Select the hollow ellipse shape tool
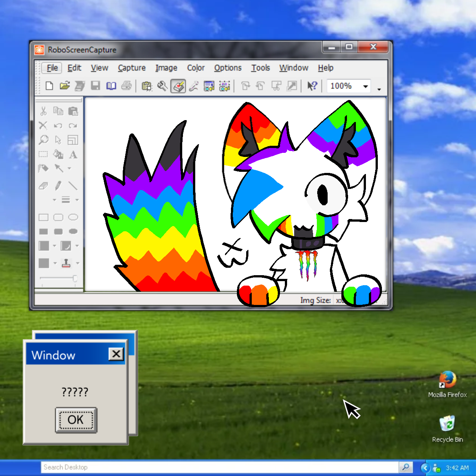This screenshot has height=476, width=476. tap(73, 217)
